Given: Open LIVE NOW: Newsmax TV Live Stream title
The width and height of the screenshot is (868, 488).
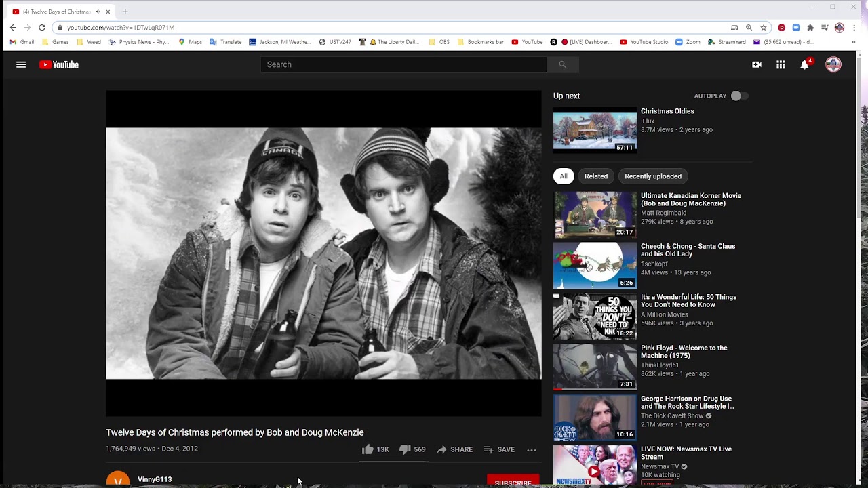Looking at the screenshot, I should point(686,453).
